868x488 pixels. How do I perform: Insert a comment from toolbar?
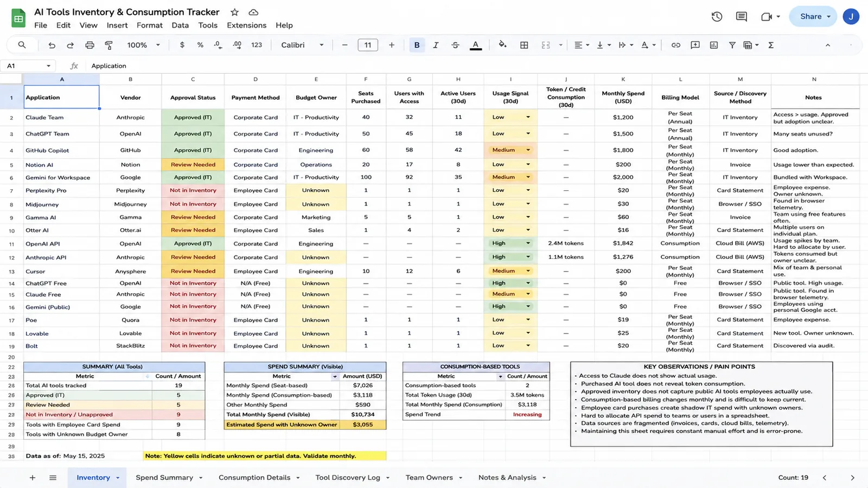695,45
